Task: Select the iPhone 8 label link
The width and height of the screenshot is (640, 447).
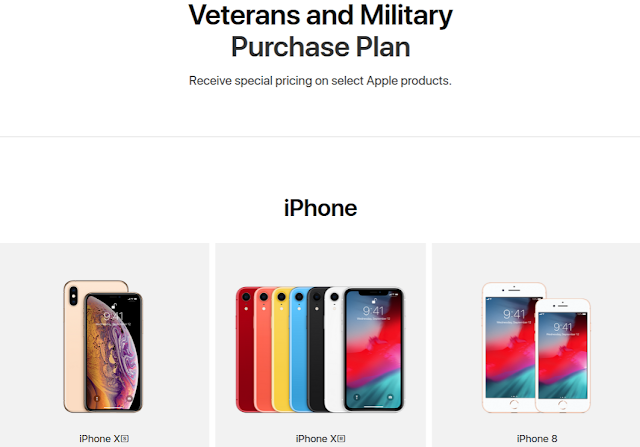Action: click(537, 438)
